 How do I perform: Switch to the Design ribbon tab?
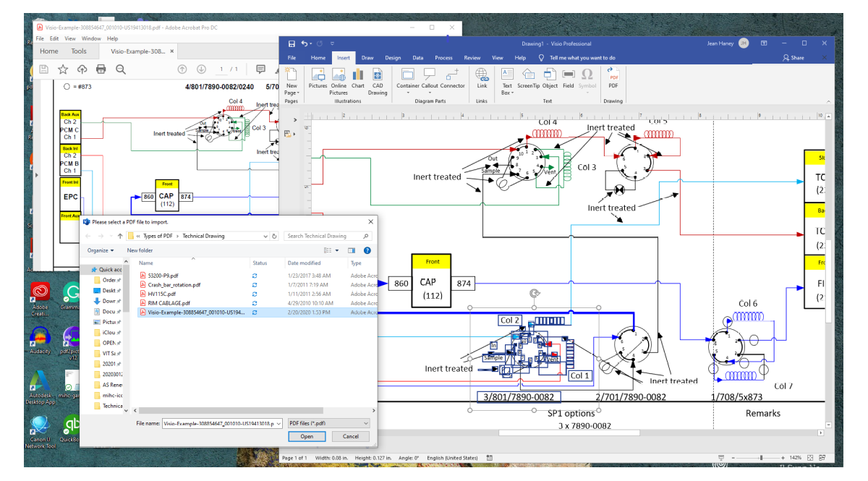tap(393, 58)
